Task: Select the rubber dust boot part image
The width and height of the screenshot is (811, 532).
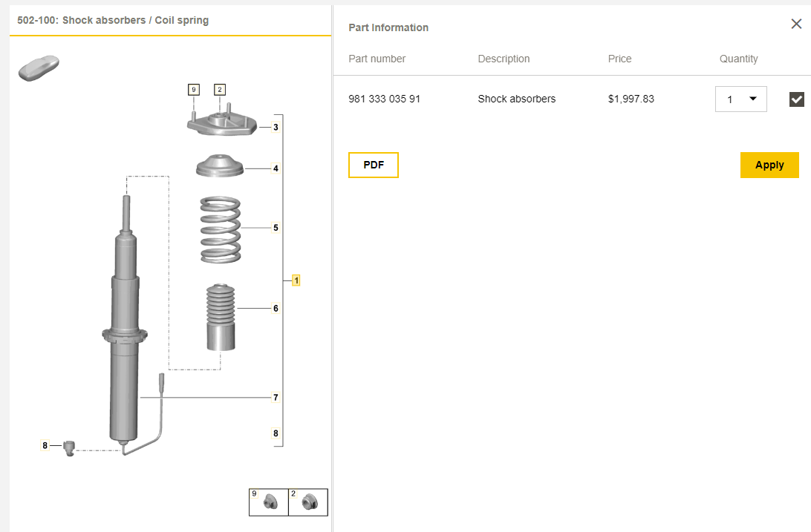Action: [x=220, y=318]
